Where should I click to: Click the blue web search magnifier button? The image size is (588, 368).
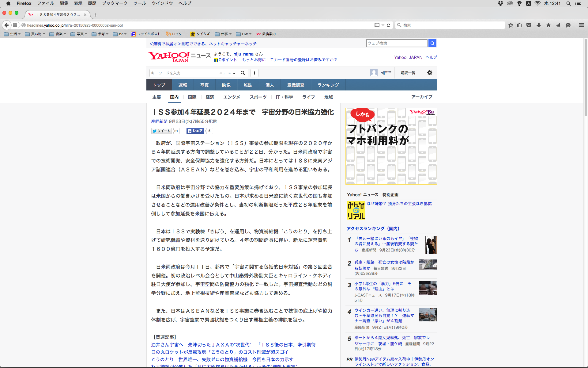click(x=432, y=43)
